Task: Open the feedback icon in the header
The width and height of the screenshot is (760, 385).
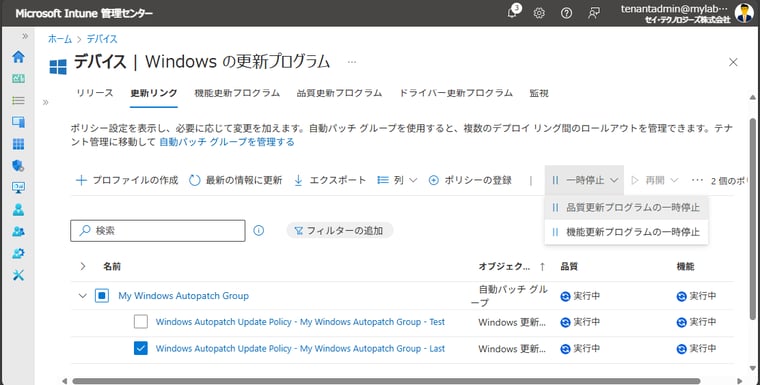Action: click(594, 13)
